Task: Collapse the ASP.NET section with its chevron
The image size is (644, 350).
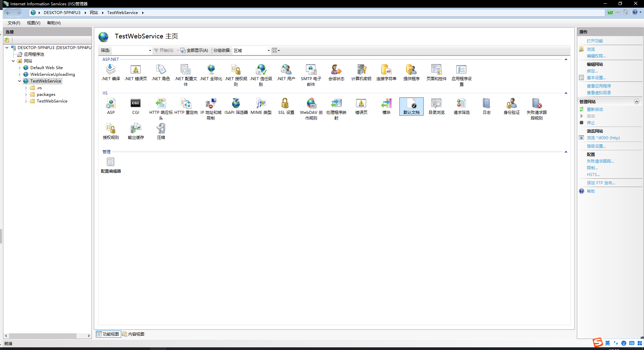Action: (x=566, y=59)
